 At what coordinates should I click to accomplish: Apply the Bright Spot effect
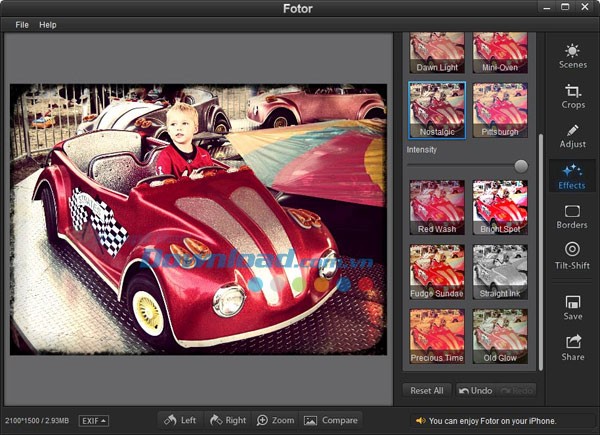500,207
